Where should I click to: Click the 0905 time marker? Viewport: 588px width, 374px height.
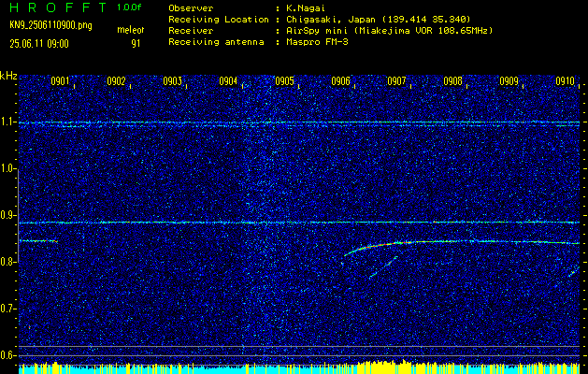pyautogui.click(x=284, y=81)
